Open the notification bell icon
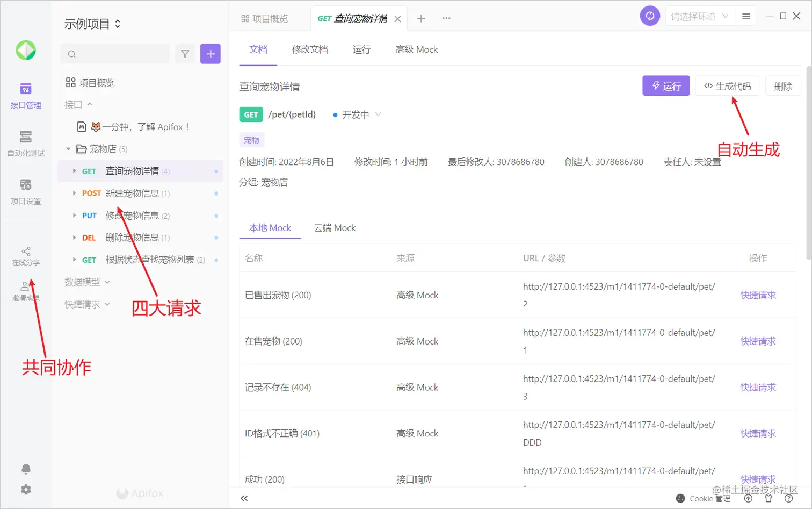Screen dimensions: 812x509 [x=25, y=469]
